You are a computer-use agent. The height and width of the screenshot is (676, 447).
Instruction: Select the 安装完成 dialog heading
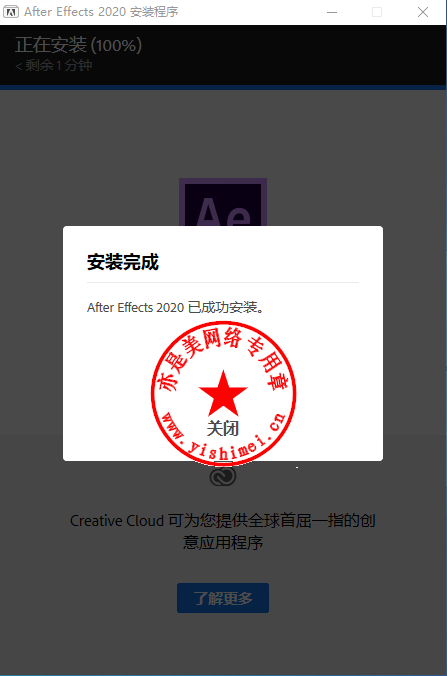coord(123,262)
